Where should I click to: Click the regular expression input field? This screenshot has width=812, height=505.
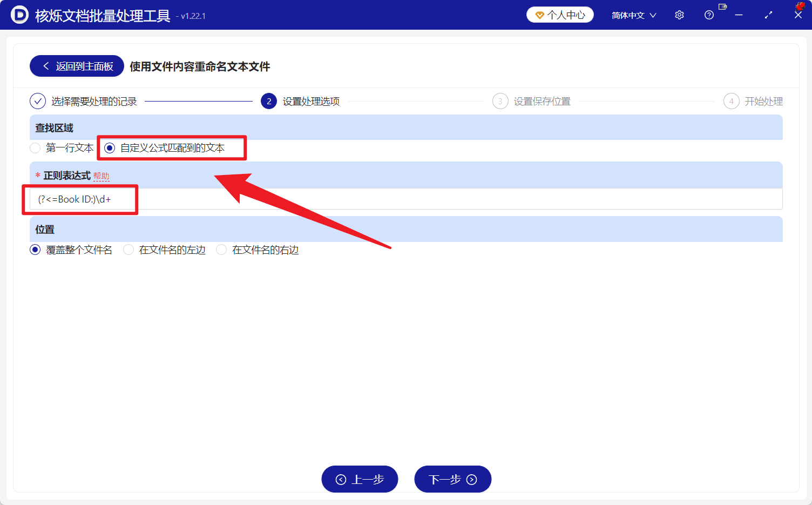coord(406,199)
